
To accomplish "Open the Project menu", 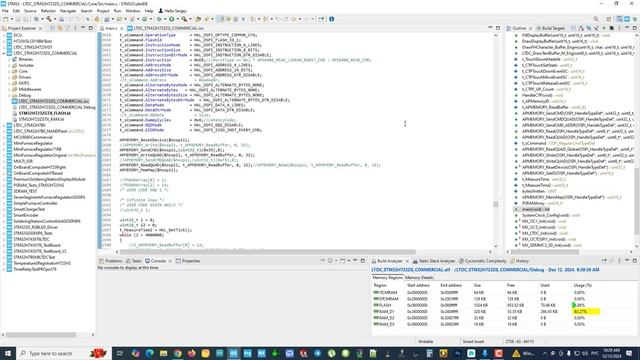I will click(103, 11).
